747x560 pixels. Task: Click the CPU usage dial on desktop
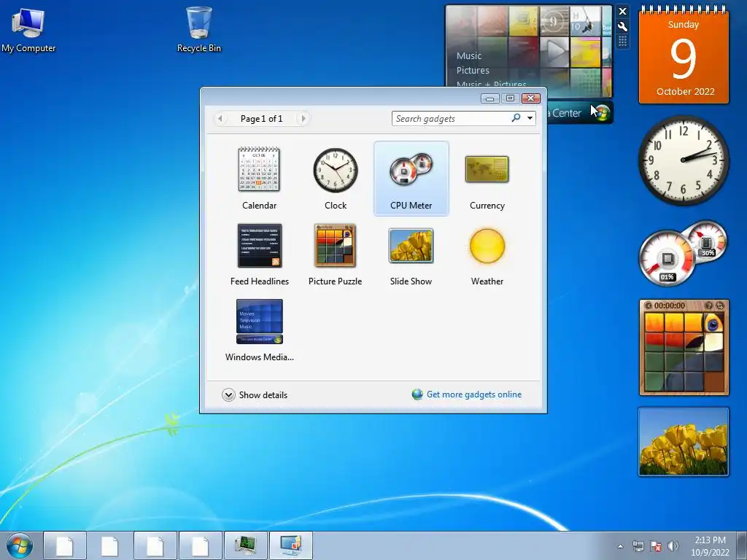point(667,259)
